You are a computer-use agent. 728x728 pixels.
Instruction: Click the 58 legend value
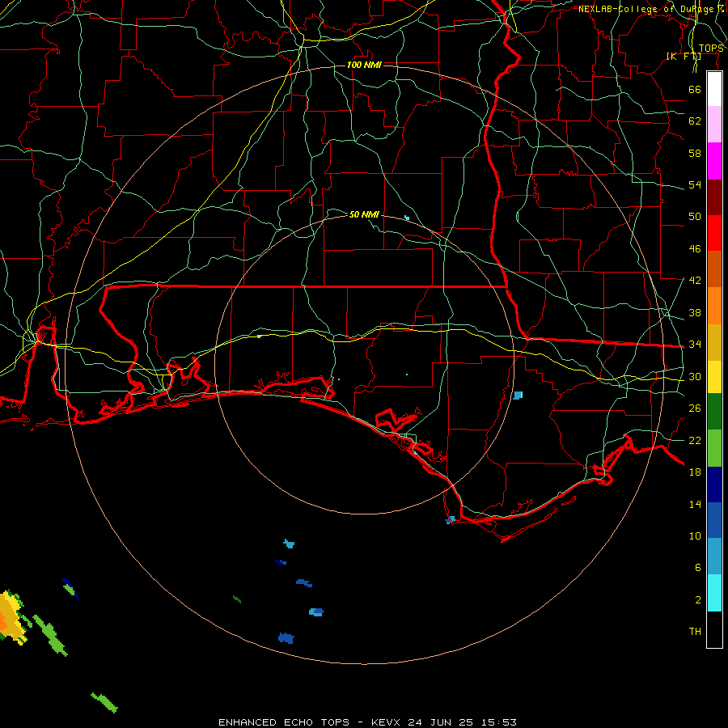(x=695, y=153)
